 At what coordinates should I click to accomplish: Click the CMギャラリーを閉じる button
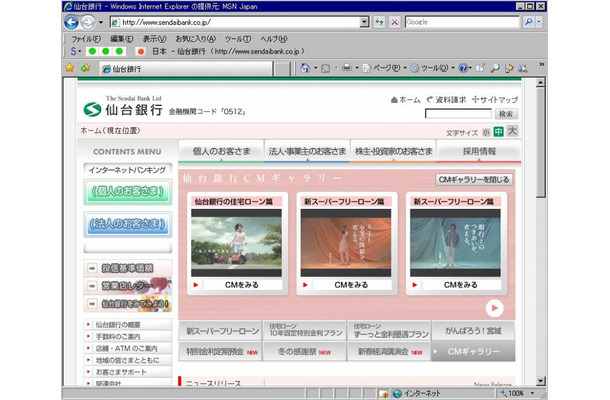(x=473, y=179)
